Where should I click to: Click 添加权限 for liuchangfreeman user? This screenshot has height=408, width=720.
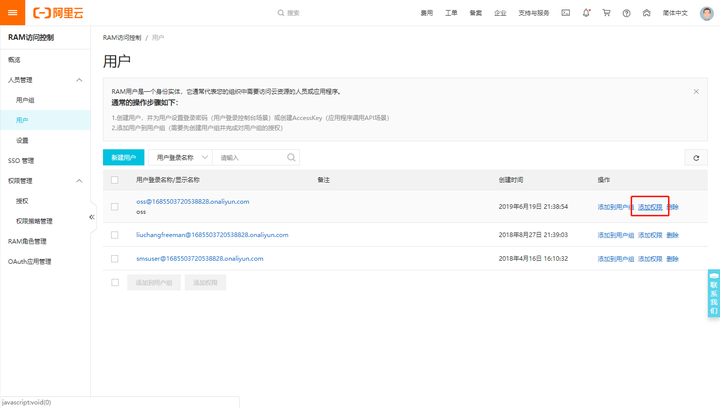pos(650,235)
